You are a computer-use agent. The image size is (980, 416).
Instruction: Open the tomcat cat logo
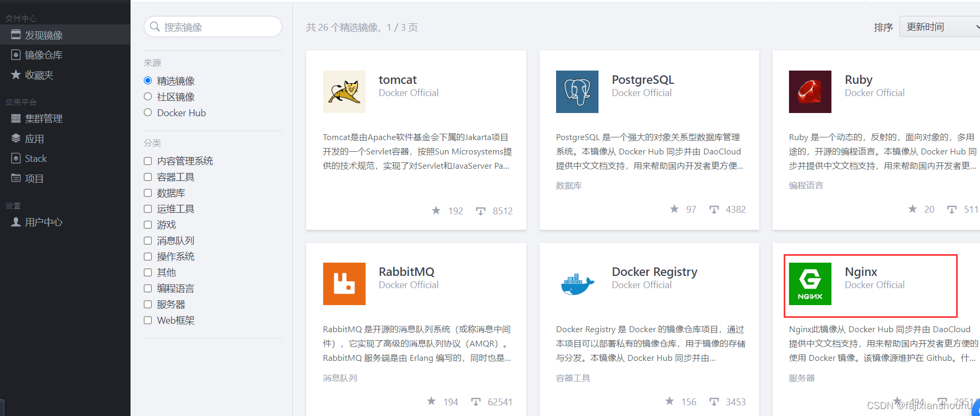(x=344, y=92)
